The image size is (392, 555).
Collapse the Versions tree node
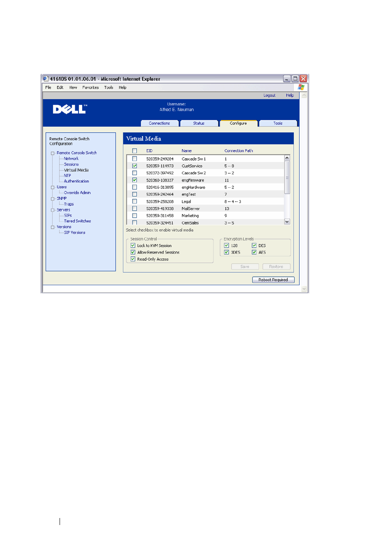[x=53, y=227]
